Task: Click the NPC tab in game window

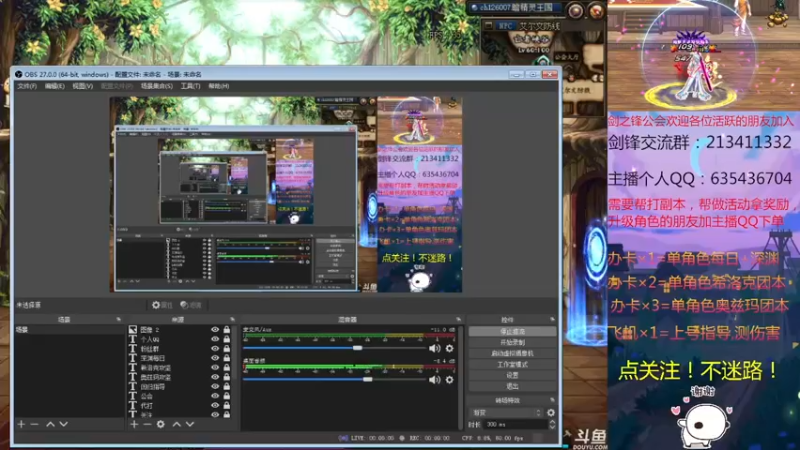Action: (x=505, y=25)
